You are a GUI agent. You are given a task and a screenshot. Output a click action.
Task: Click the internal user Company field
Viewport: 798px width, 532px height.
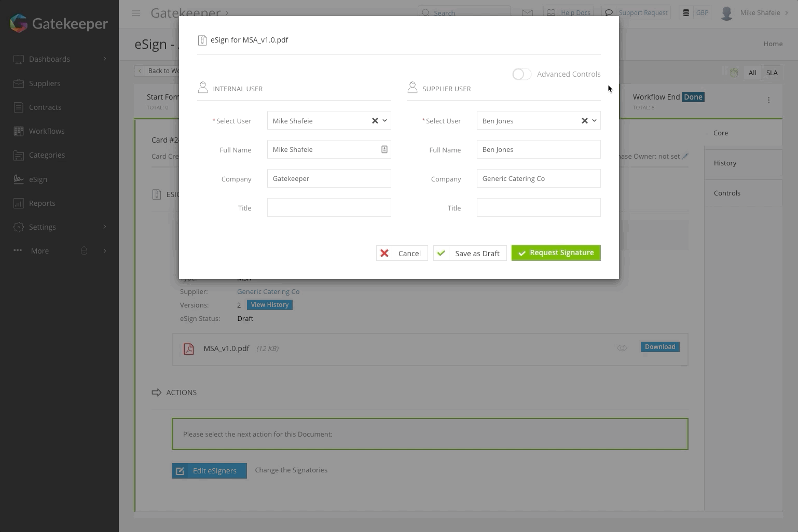(x=329, y=178)
